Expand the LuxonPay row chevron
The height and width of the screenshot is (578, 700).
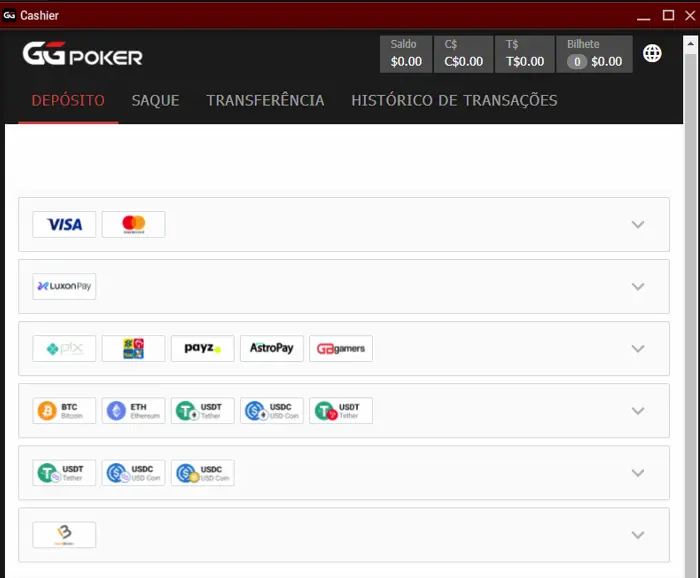pyautogui.click(x=638, y=287)
